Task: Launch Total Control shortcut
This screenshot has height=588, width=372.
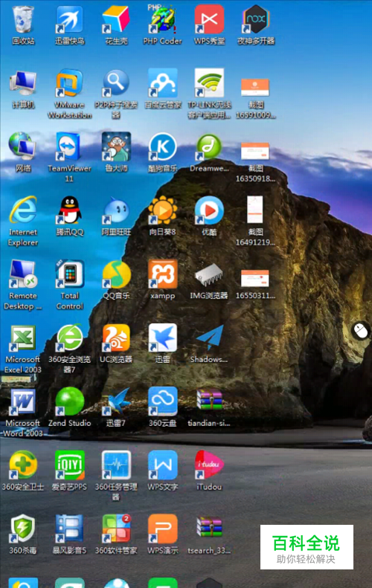Action: (69, 274)
